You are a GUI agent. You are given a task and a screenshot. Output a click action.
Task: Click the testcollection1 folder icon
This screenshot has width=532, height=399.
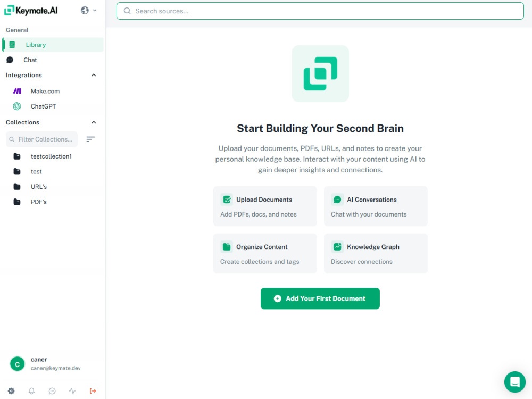point(17,156)
